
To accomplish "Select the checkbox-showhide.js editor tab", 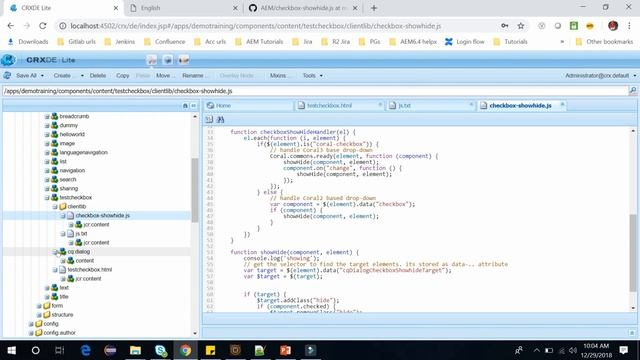I will [x=521, y=105].
